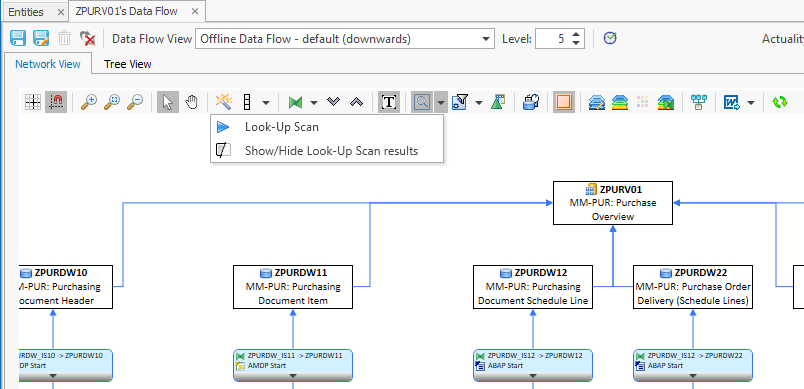
Task: Click the Look-Up Scan magnifier toolbar button
Action: pyautogui.click(x=422, y=103)
